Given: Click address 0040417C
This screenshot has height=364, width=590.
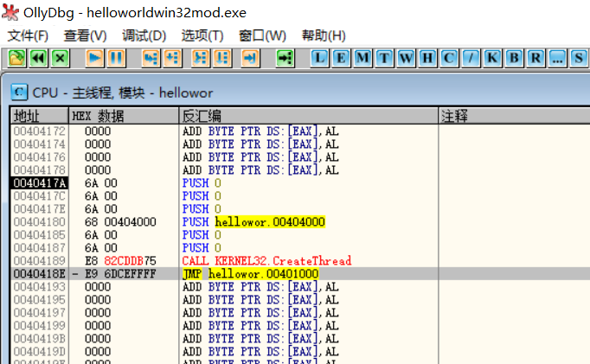Looking at the screenshot, I should click(40, 196).
